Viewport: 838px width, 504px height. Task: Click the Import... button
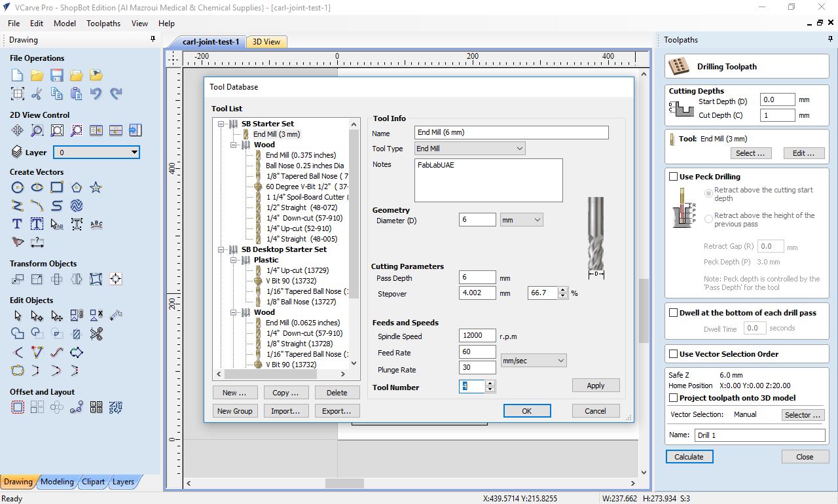coord(285,411)
